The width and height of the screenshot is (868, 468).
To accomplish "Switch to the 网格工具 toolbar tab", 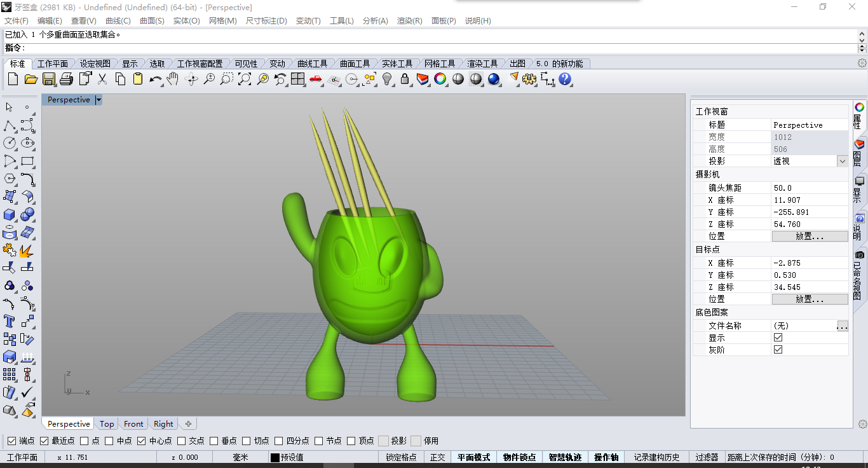I will coord(440,64).
